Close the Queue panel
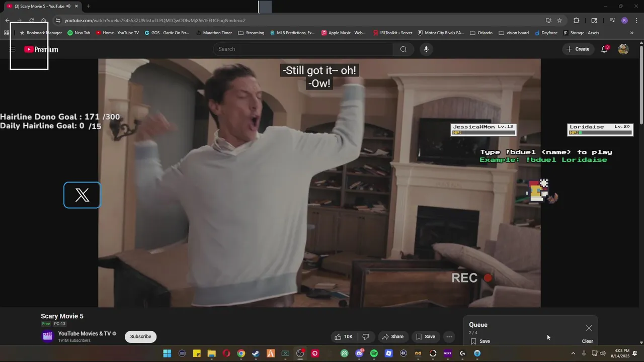The width and height of the screenshot is (644, 362). click(x=589, y=328)
